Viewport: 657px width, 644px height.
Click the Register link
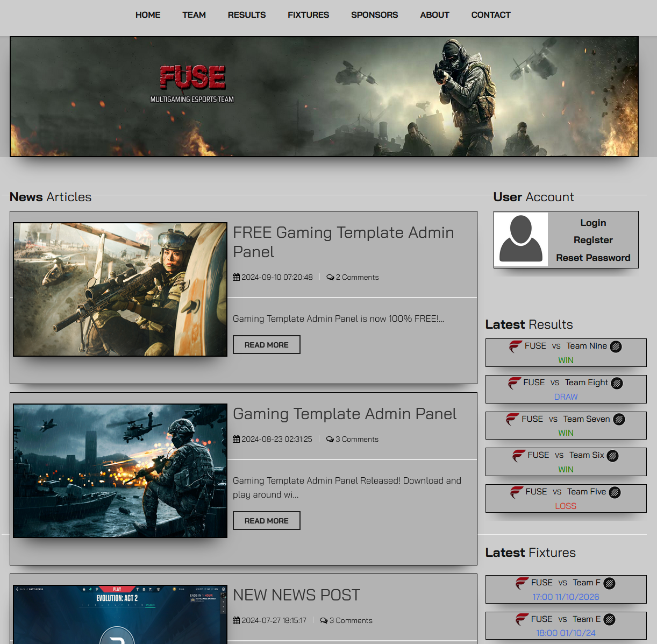(592, 240)
